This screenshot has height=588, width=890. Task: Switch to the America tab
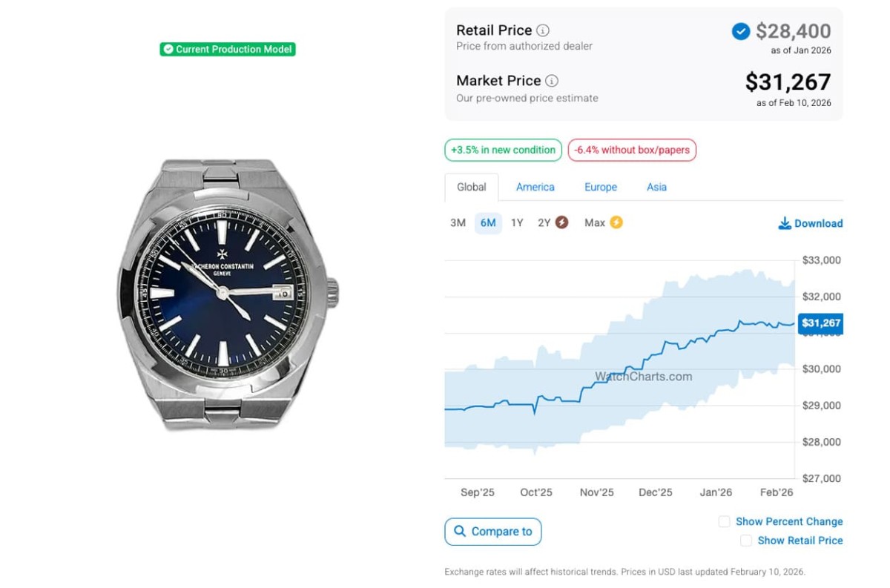click(x=535, y=188)
